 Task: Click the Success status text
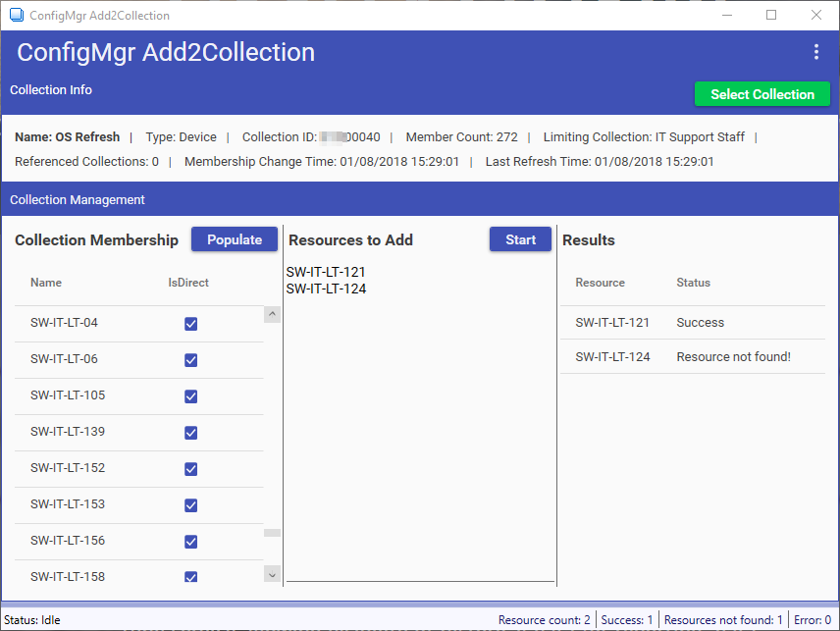tap(701, 323)
